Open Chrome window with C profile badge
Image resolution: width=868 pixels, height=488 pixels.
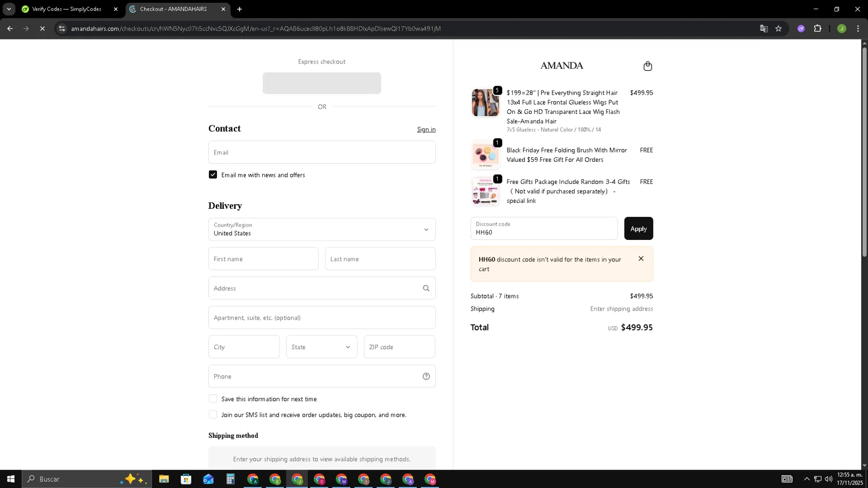pyautogui.click(x=319, y=479)
